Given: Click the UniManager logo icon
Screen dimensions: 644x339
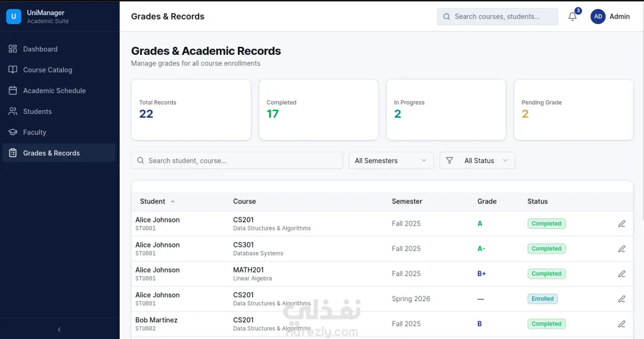Looking at the screenshot, I should (x=14, y=17).
